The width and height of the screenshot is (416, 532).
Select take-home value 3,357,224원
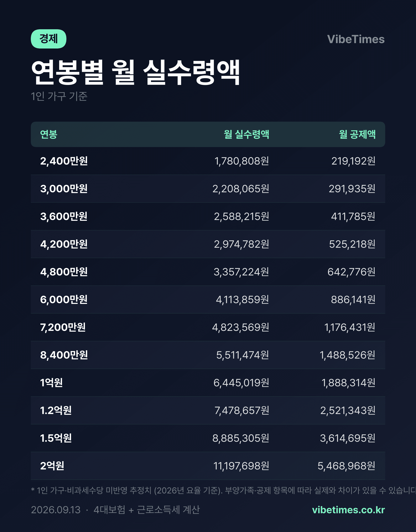point(241,272)
